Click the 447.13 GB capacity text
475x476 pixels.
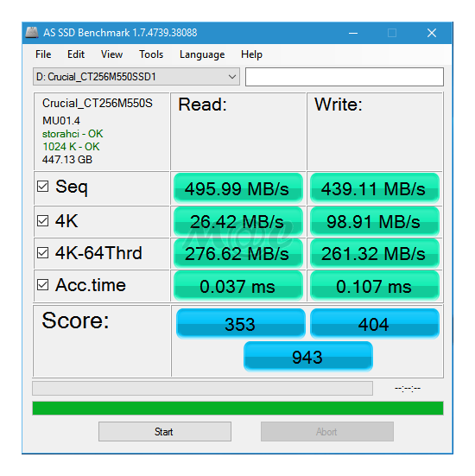(67, 159)
